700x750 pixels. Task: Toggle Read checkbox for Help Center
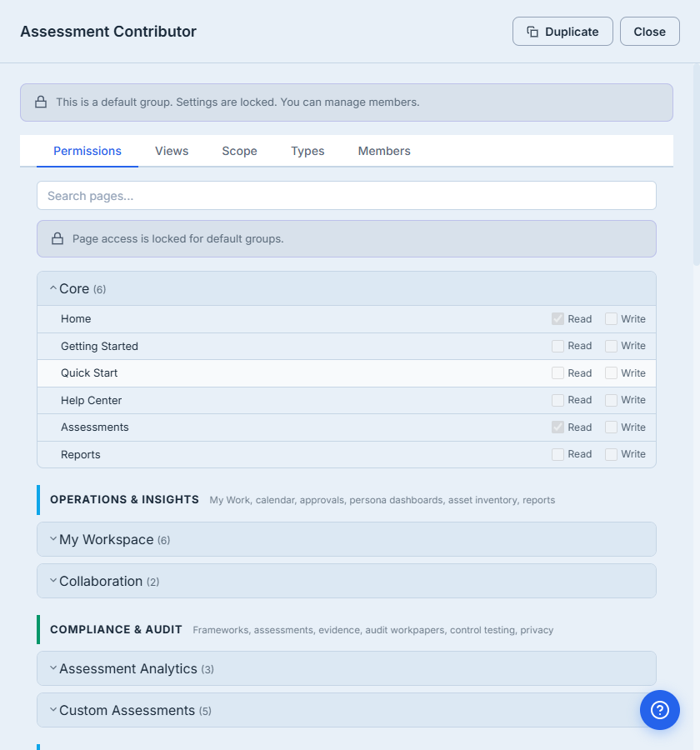point(557,400)
